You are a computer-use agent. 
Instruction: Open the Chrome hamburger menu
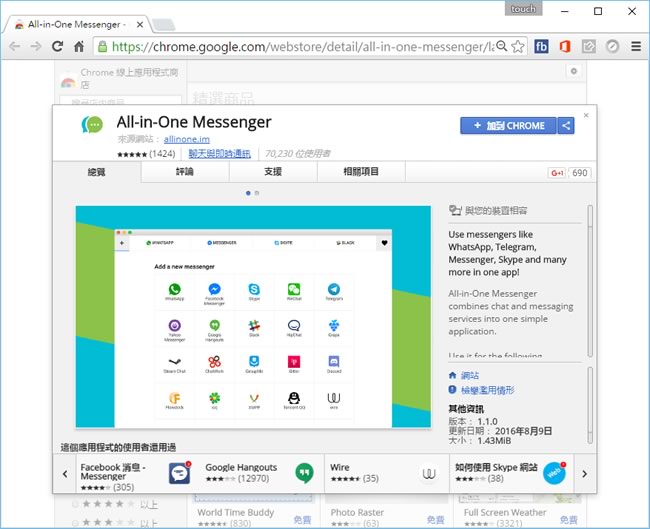(x=636, y=46)
